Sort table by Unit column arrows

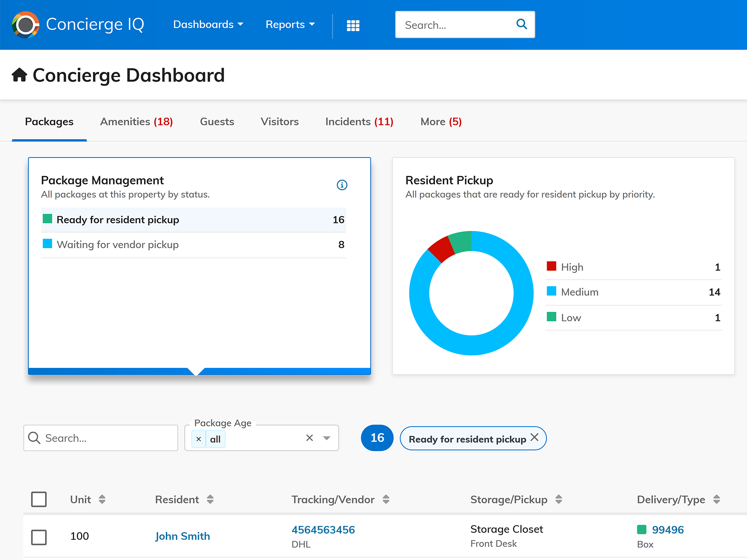102,499
